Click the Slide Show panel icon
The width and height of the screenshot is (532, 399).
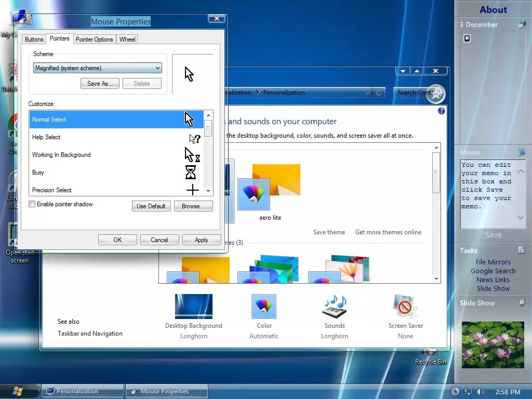click(x=522, y=303)
